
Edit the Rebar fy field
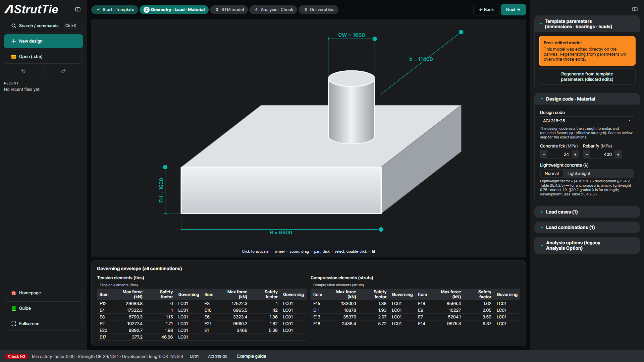pyautogui.click(x=602, y=155)
